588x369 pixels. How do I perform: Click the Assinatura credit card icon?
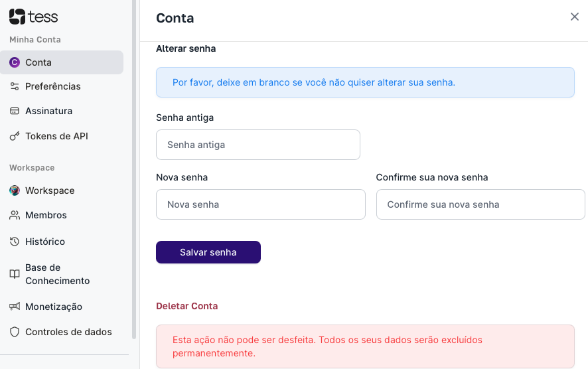point(14,111)
